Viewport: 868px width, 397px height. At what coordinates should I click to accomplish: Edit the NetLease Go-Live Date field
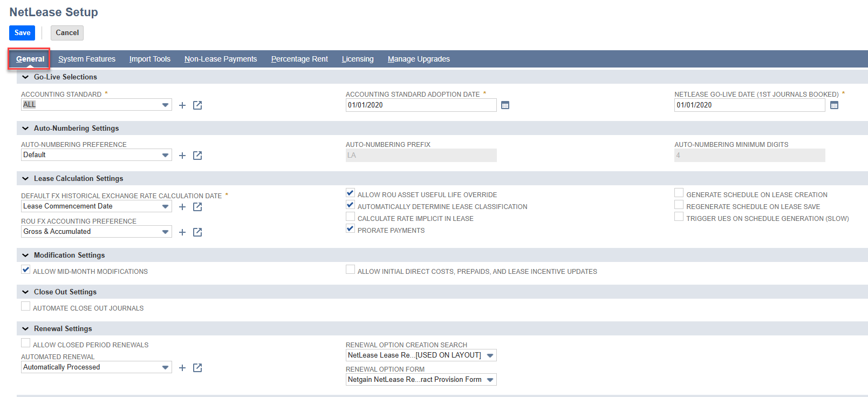click(750, 105)
